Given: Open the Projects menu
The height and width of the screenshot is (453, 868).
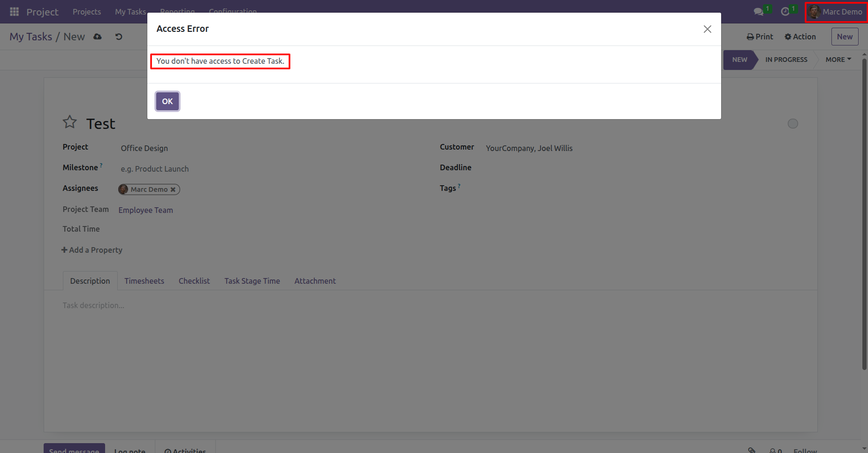Looking at the screenshot, I should pos(87,12).
